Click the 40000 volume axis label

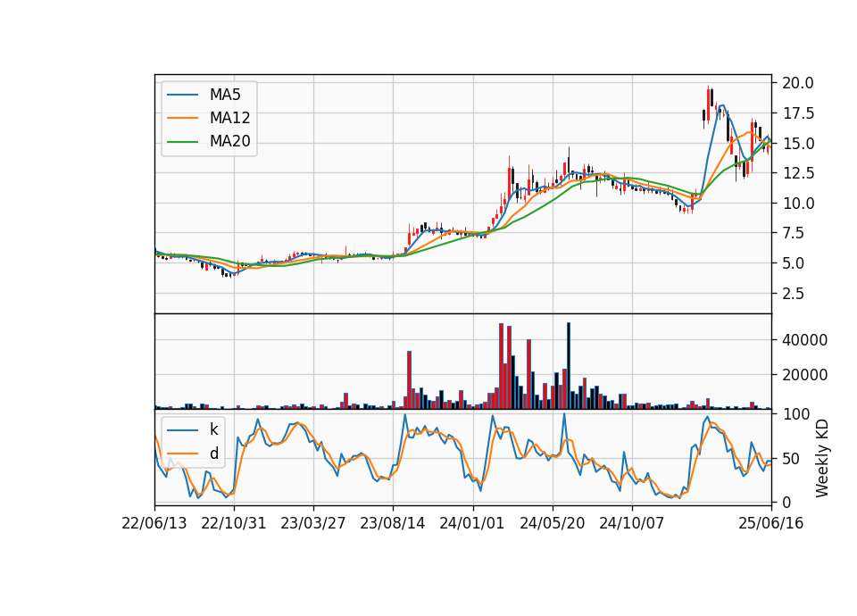click(x=804, y=340)
